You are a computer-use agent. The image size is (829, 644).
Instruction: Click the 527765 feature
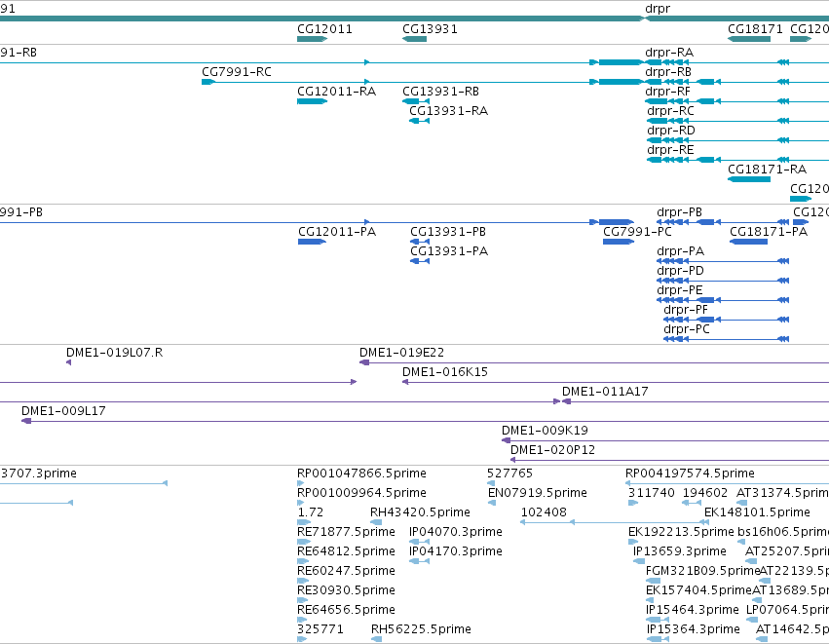point(491,483)
